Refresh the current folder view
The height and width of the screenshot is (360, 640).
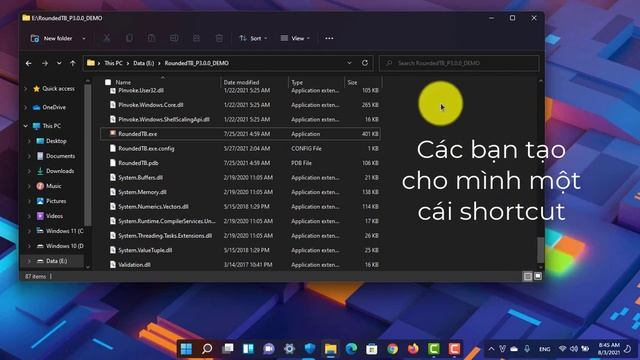tap(365, 63)
